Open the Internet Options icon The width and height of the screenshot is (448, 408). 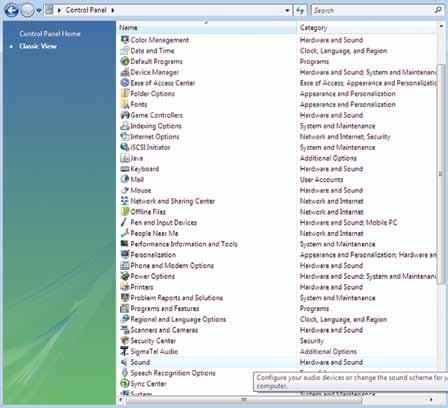point(125,136)
